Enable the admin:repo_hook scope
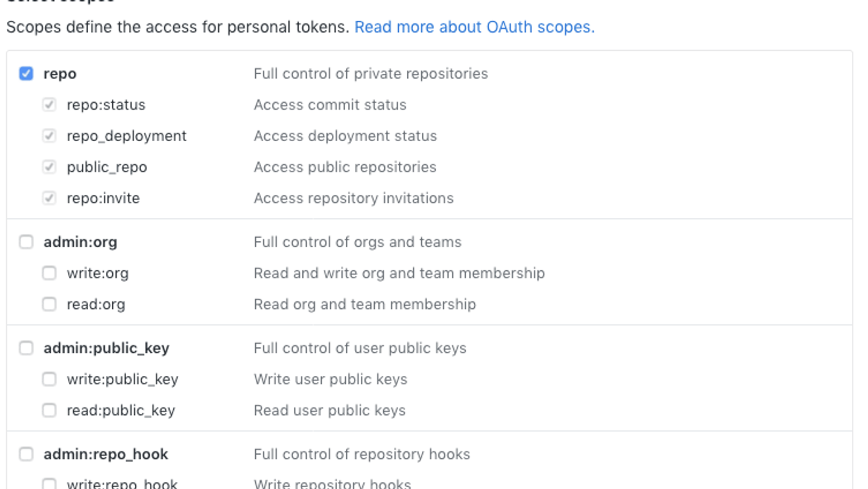 pos(26,454)
